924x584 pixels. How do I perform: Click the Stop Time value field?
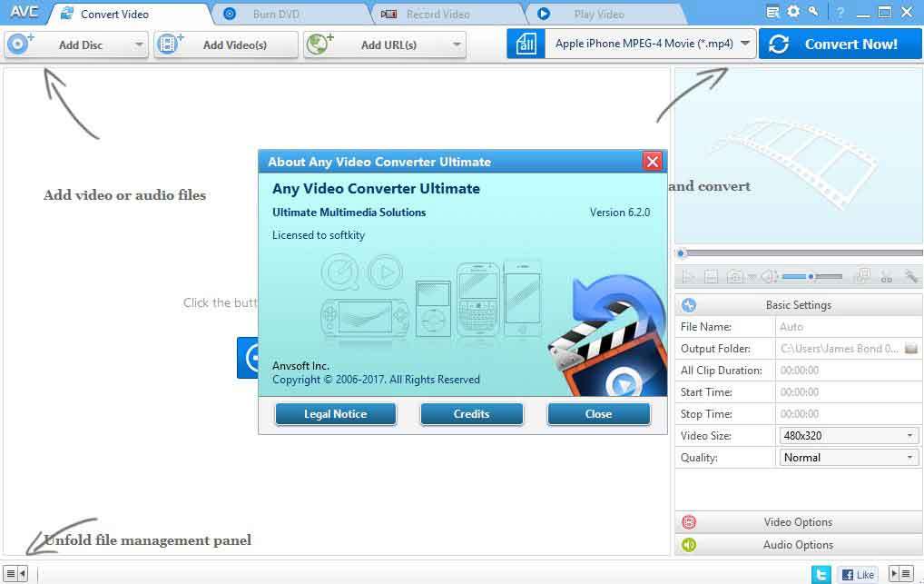tap(849, 414)
